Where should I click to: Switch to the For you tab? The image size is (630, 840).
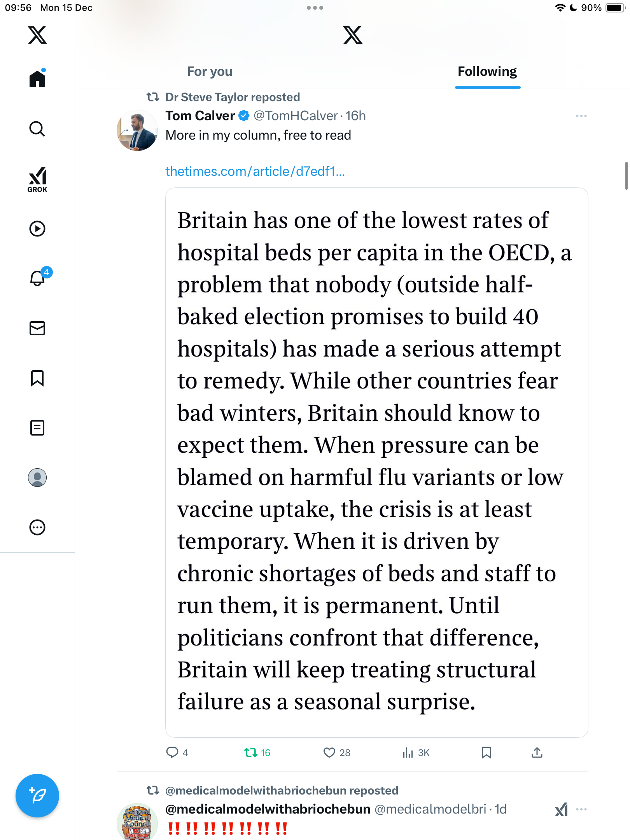point(210,72)
